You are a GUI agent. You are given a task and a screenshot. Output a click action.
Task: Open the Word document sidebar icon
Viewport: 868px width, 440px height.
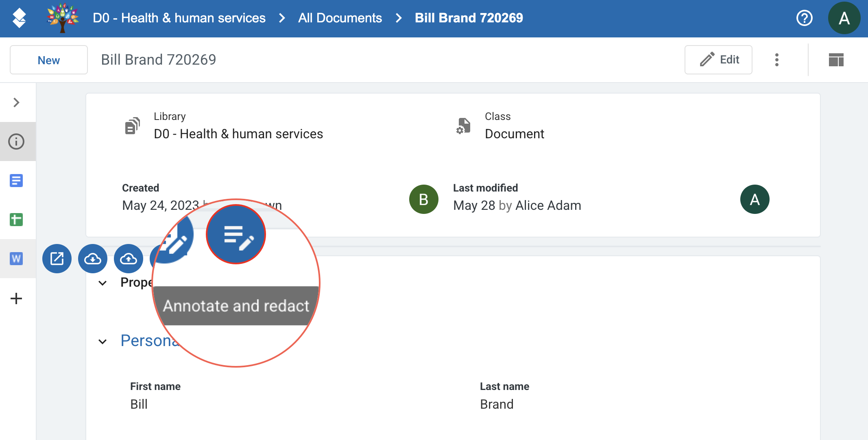pyautogui.click(x=16, y=259)
